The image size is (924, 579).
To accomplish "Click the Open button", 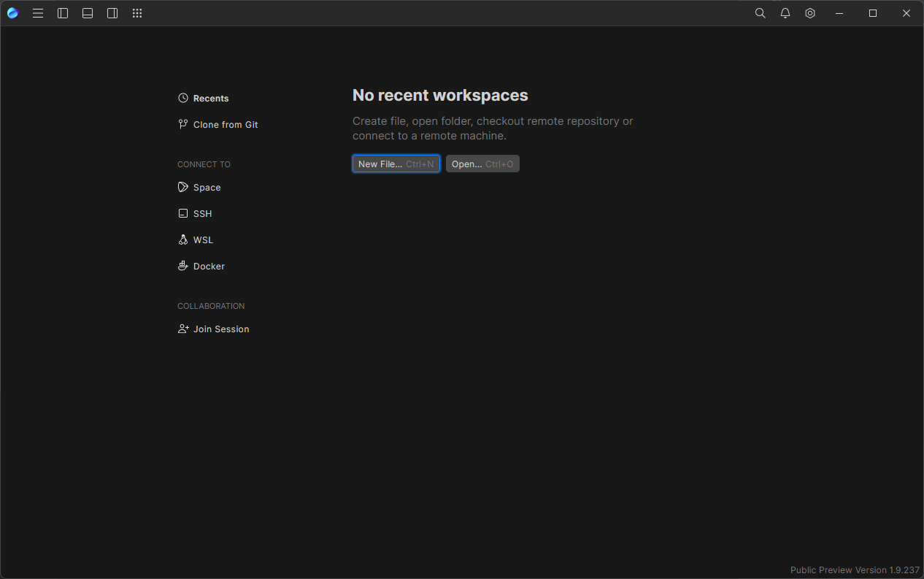I will (482, 164).
